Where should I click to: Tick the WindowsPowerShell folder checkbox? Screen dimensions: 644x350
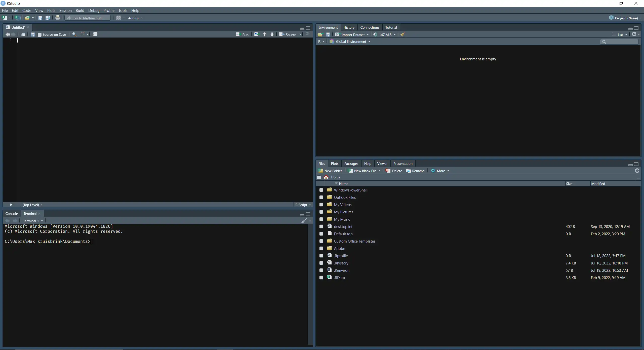coord(321,190)
